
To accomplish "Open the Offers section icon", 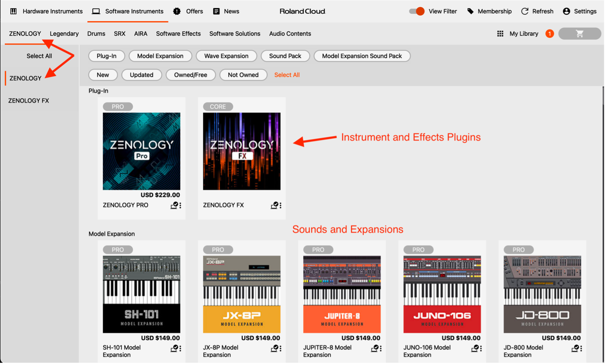I will point(176,11).
